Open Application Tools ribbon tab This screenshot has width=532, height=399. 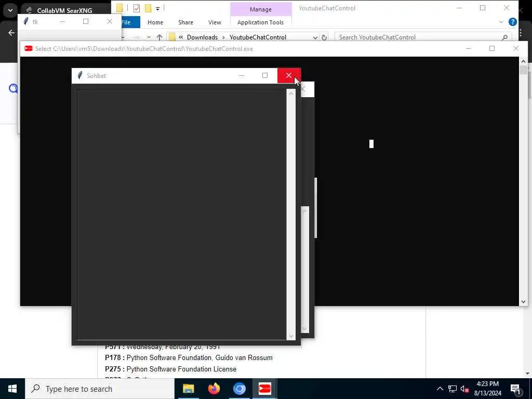coord(261,22)
